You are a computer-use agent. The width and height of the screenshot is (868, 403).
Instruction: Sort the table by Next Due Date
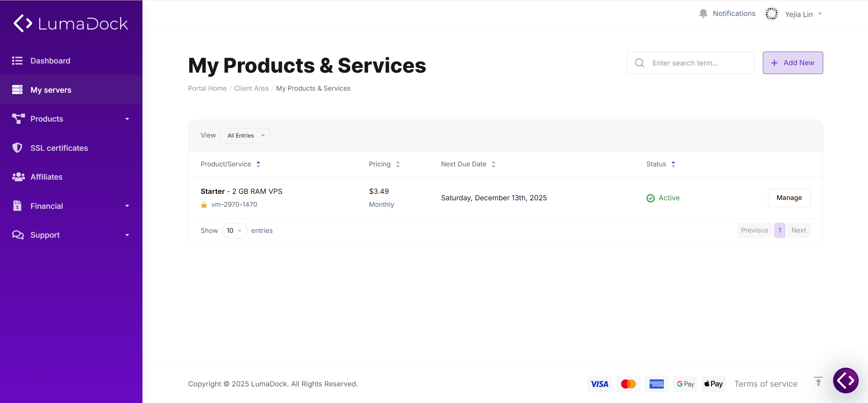pyautogui.click(x=468, y=164)
